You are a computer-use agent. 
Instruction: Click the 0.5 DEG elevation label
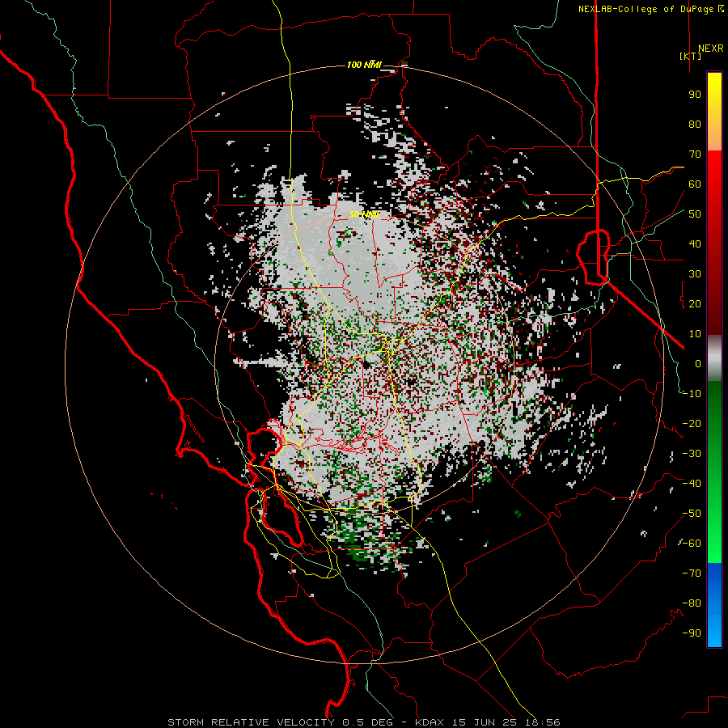point(368,722)
